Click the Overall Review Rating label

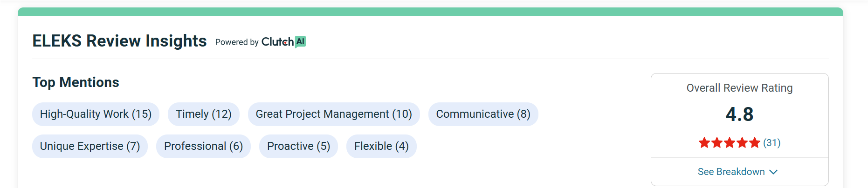click(739, 88)
